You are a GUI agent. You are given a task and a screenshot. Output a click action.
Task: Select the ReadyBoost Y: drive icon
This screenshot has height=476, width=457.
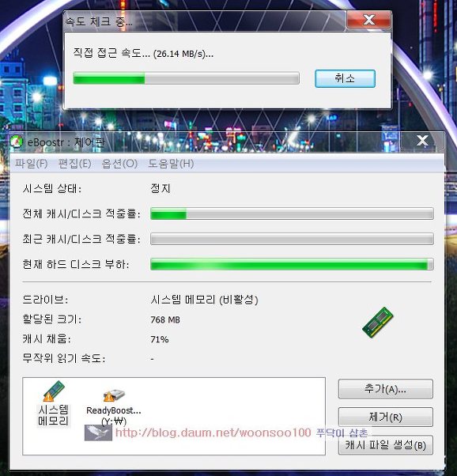[114, 395]
